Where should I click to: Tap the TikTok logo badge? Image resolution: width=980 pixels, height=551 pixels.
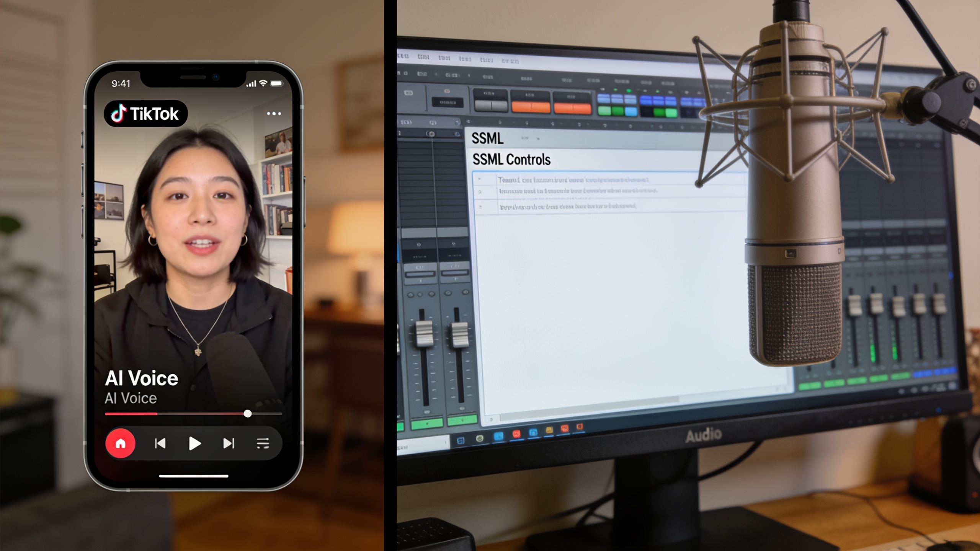(145, 113)
